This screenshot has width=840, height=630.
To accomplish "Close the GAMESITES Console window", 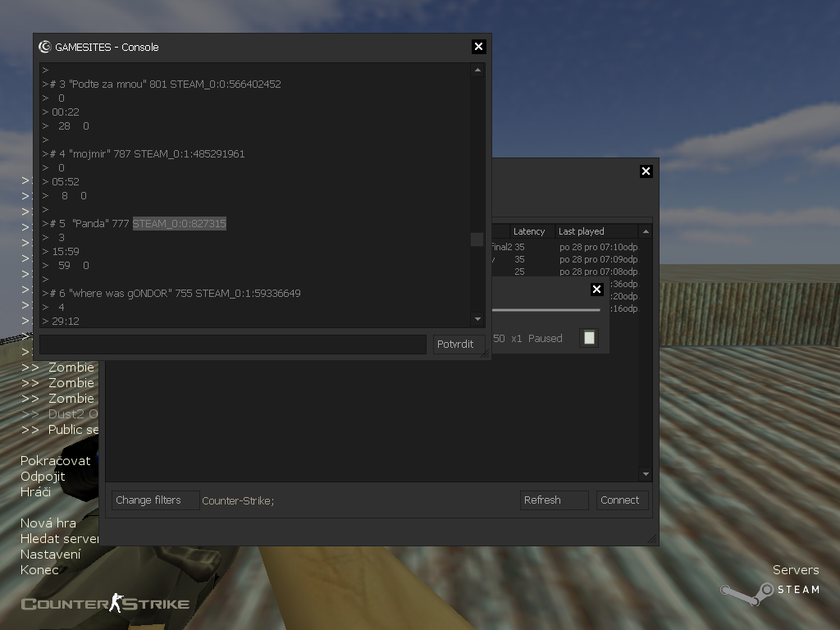I will [479, 47].
